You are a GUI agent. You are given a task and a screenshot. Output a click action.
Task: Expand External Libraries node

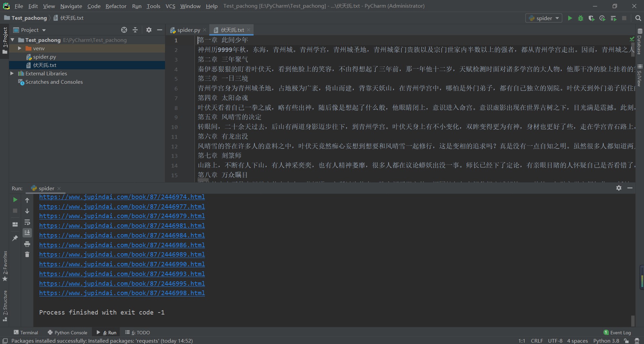tap(12, 73)
